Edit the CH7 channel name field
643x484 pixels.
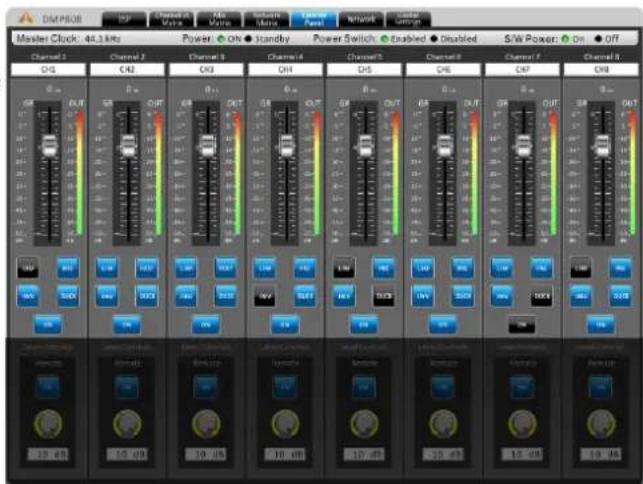click(522, 70)
